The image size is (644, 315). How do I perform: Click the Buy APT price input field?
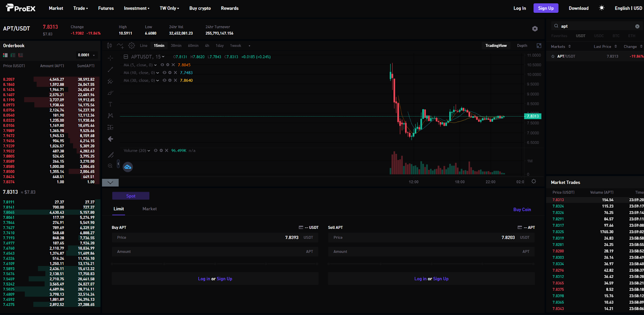click(x=215, y=238)
